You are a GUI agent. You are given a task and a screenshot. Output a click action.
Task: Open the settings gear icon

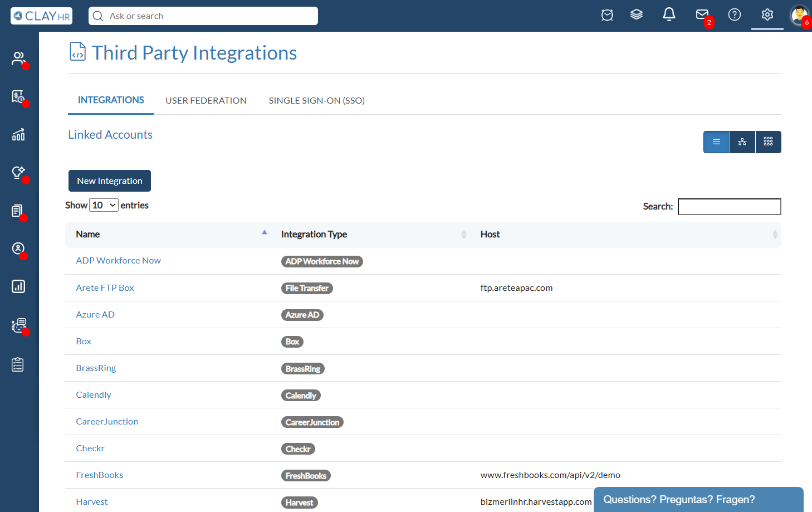(767, 14)
